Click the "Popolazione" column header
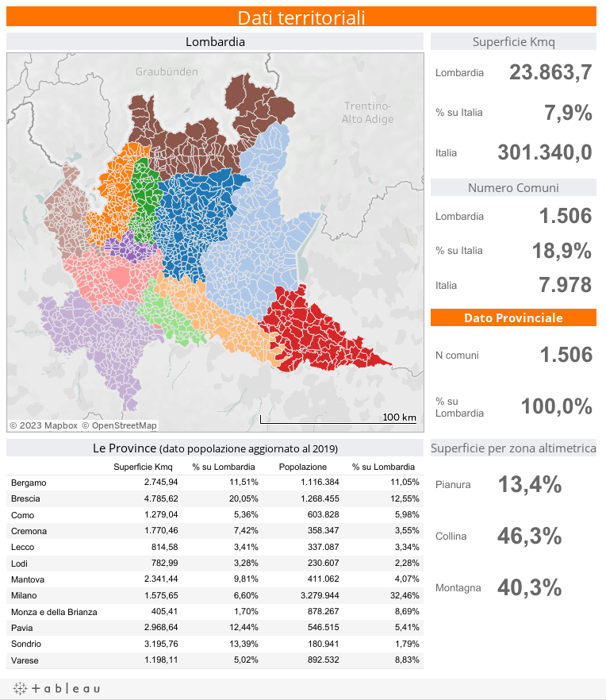 coord(303,467)
